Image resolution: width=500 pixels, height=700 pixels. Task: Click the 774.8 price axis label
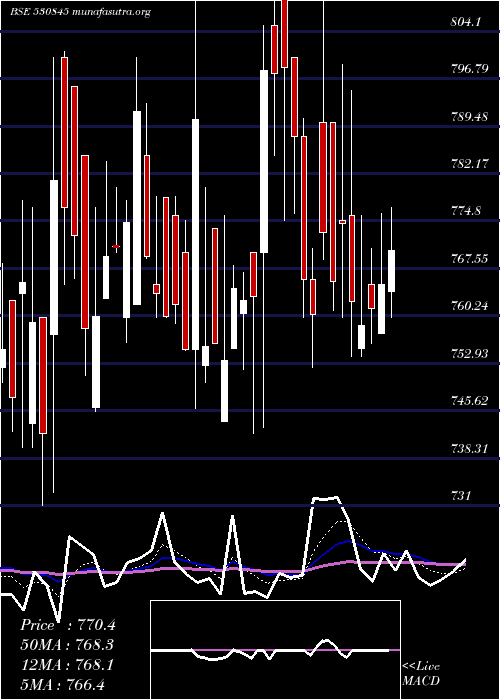point(465,211)
